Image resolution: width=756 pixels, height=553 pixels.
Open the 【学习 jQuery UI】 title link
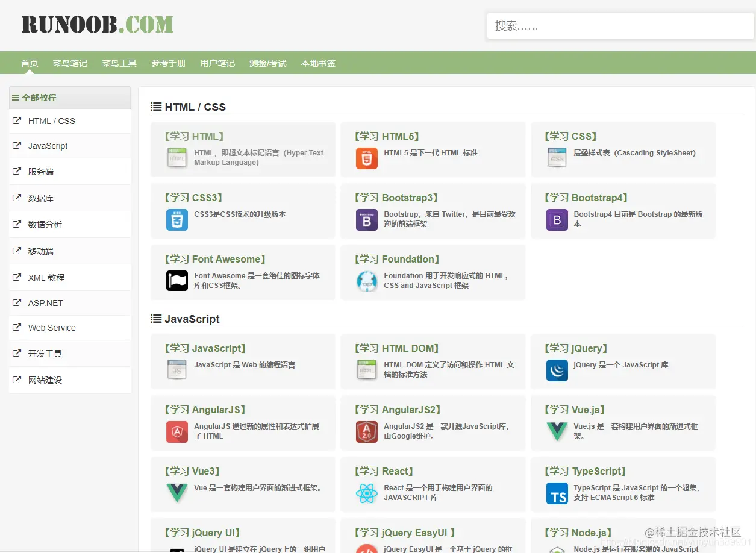coord(202,533)
